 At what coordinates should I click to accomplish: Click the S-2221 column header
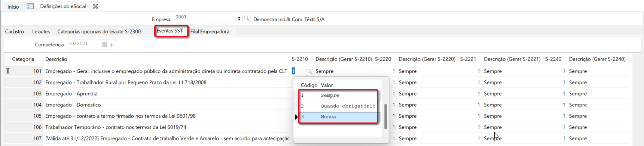pyautogui.click(x=468, y=59)
